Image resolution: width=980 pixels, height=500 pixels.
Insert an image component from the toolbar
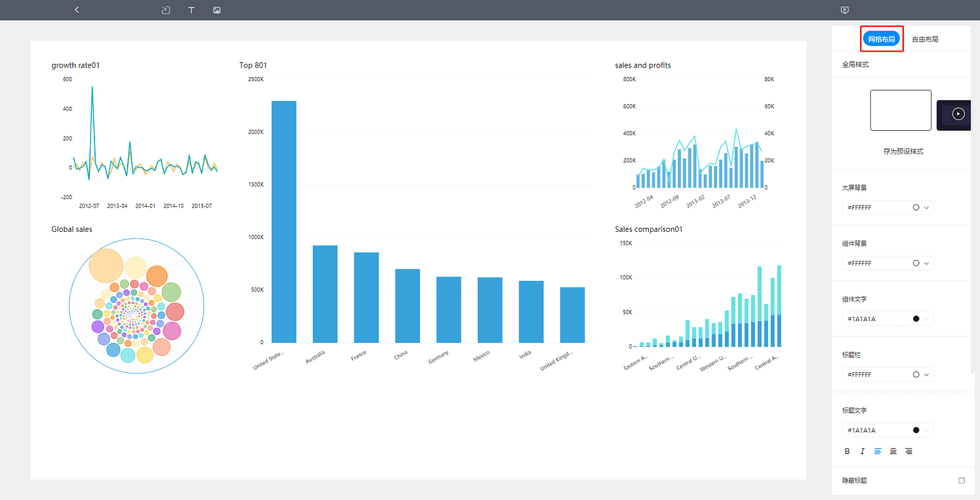click(217, 10)
